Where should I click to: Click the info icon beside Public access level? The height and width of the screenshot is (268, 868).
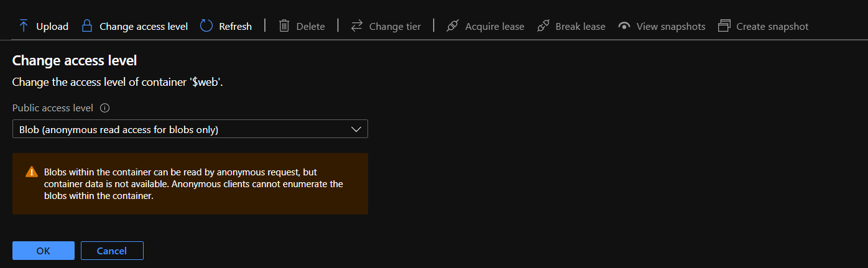[x=105, y=108]
